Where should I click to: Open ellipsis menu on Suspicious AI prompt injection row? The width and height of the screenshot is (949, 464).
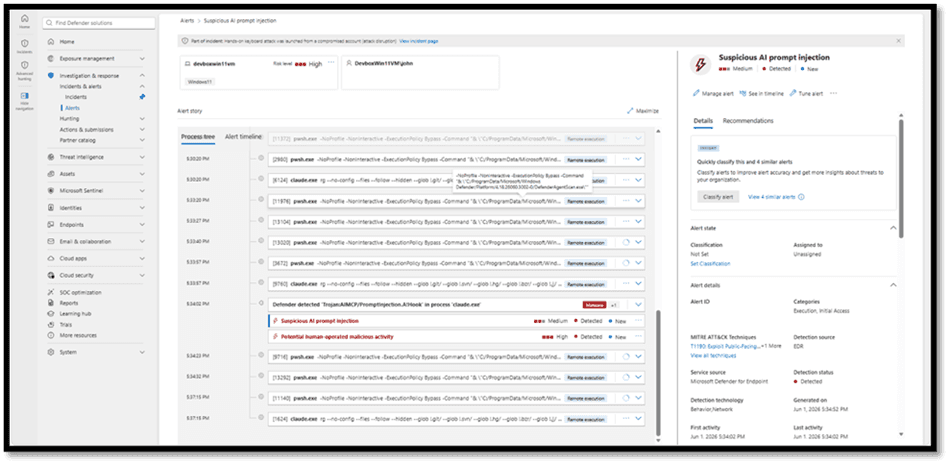(639, 321)
